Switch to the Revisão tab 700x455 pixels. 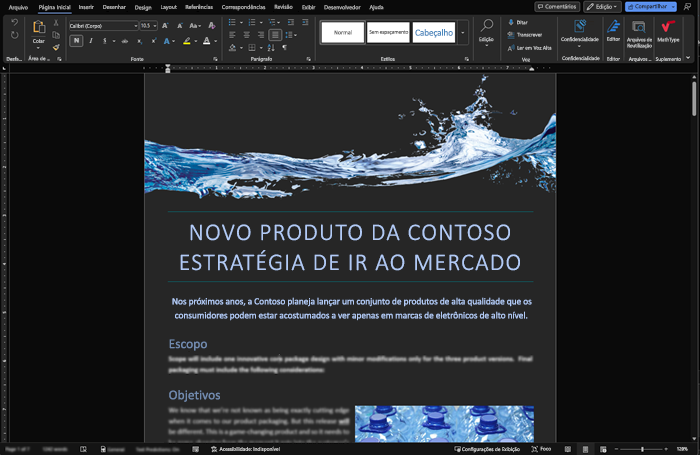(283, 7)
